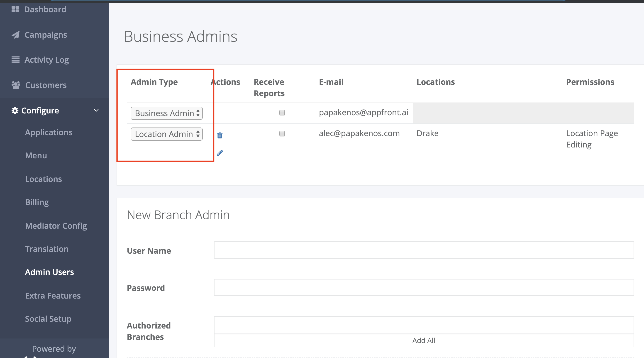This screenshot has height=358, width=644.
Task: Click the Customers people icon
Action: (x=16, y=85)
